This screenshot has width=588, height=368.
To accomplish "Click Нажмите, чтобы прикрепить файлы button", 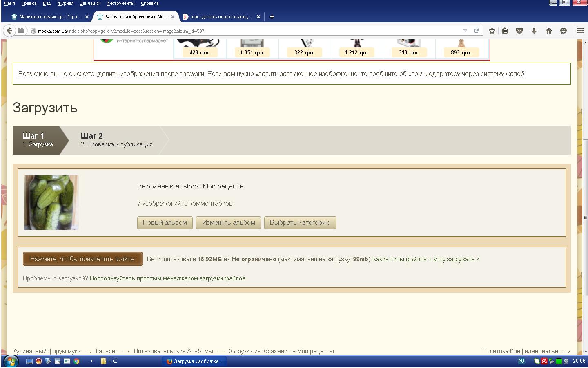I will [x=83, y=259].
